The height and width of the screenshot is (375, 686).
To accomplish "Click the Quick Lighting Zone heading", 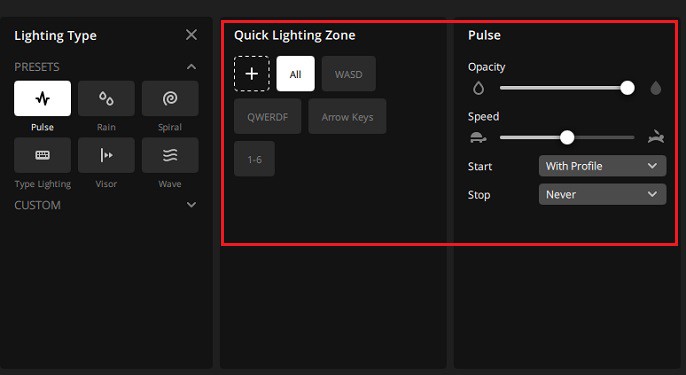I will pos(294,35).
